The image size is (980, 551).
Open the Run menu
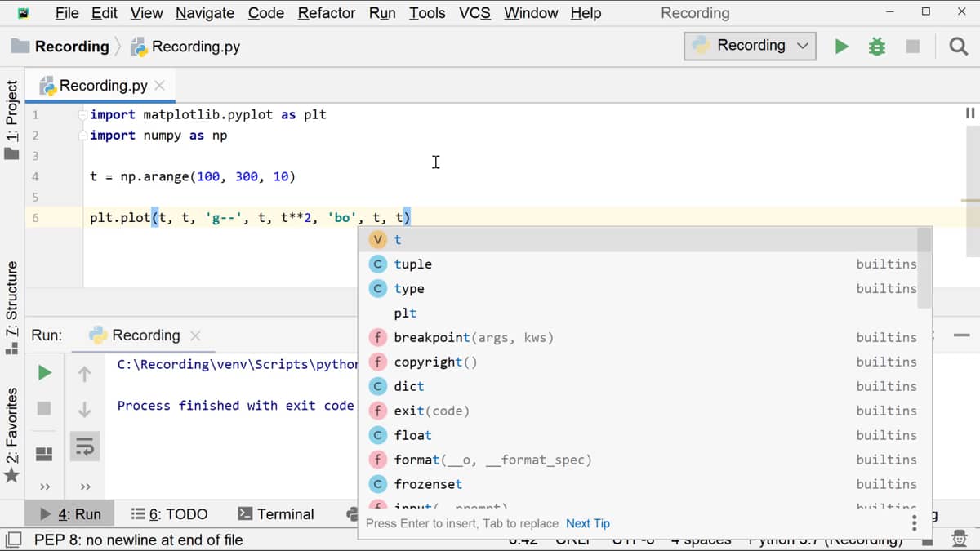[382, 13]
